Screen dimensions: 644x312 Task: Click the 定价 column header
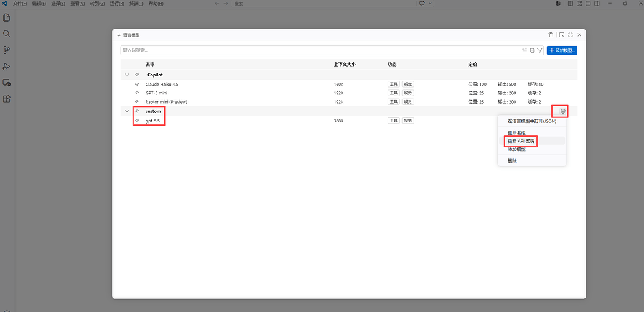point(473,65)
